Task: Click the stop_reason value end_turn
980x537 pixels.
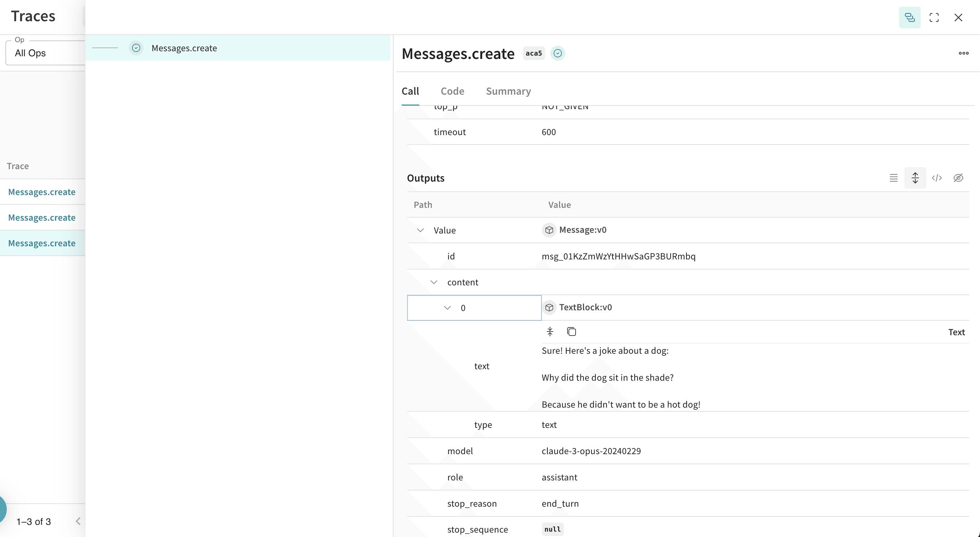Action: click(560, 504)
